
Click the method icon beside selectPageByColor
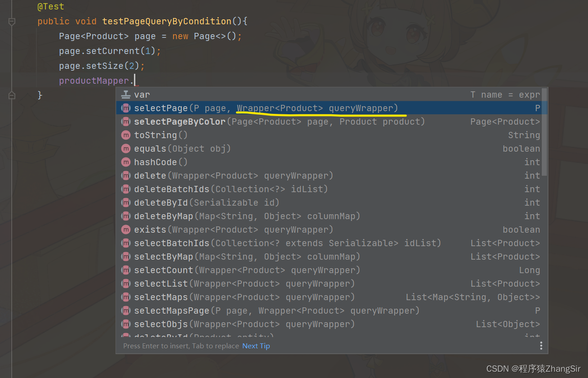pyautogui.click(x=126, y=121)
